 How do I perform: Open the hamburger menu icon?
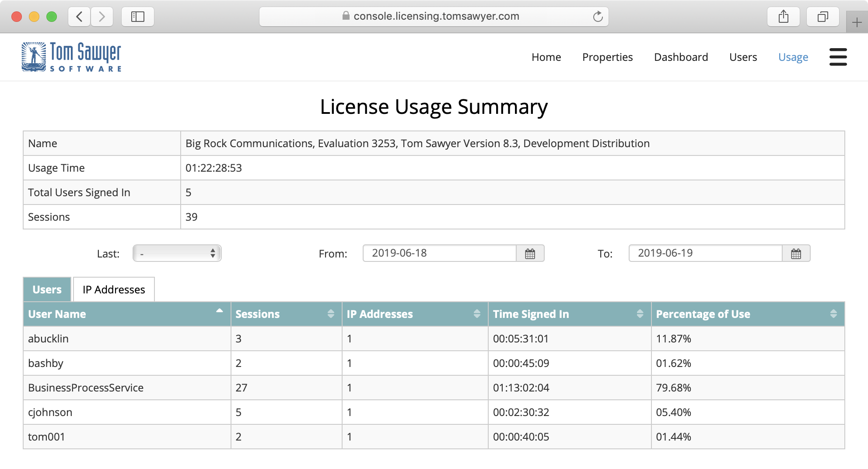click(838, 57)
